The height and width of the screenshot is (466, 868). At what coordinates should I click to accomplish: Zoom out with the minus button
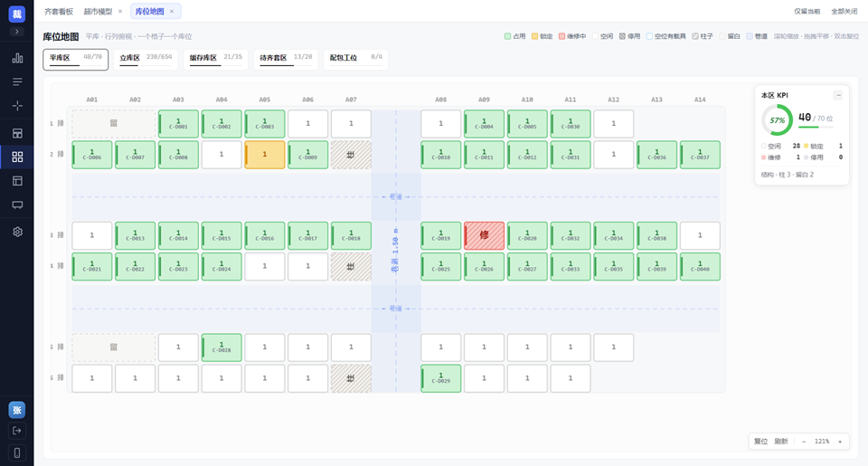point(804,442)
